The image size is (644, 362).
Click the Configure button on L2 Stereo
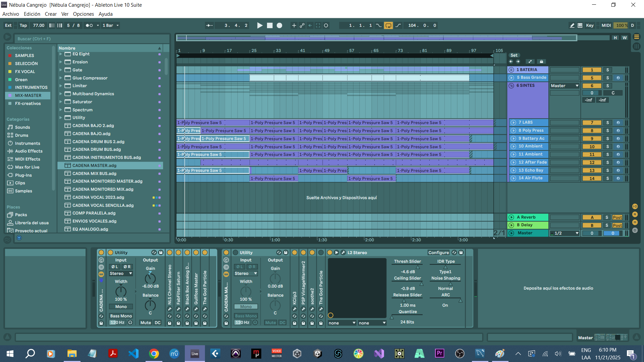[x=438, y=253]
